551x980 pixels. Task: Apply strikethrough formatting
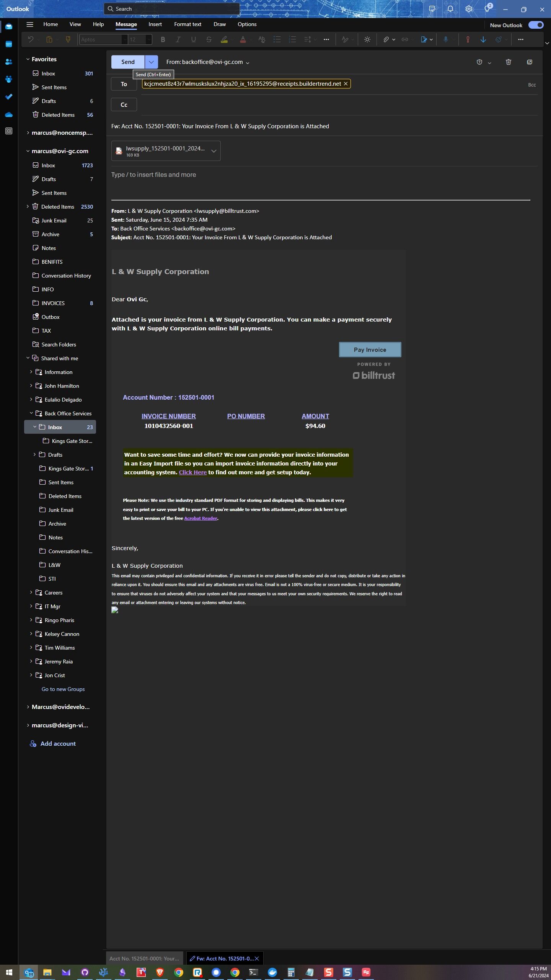coord(209,39)
